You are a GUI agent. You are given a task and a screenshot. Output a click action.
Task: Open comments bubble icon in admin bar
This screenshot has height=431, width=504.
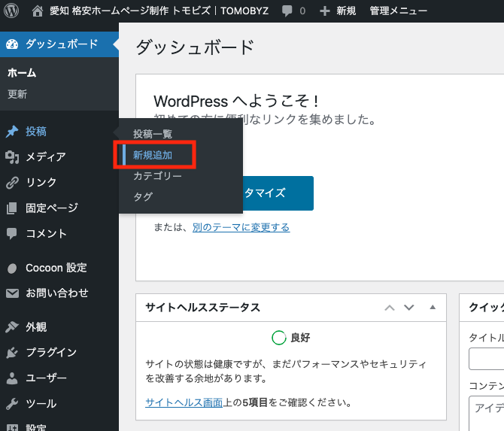[287, 11]
